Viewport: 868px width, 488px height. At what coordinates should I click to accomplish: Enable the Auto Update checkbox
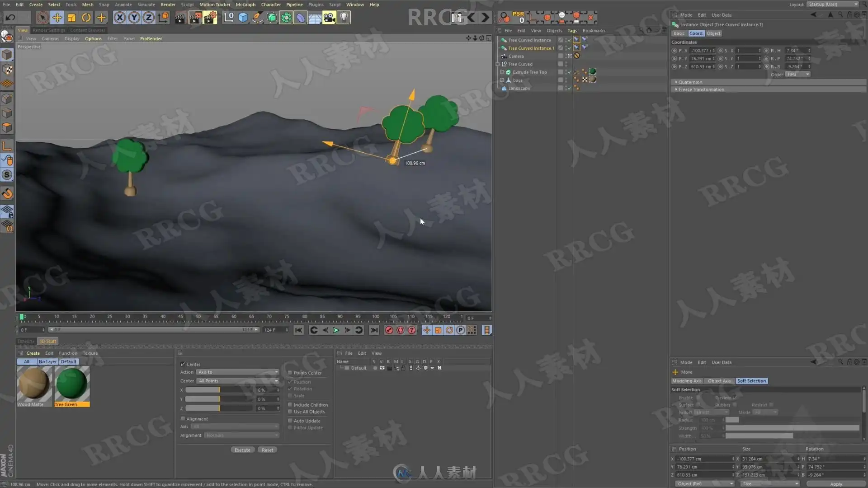pyautogui.click(x=290, y=421)
